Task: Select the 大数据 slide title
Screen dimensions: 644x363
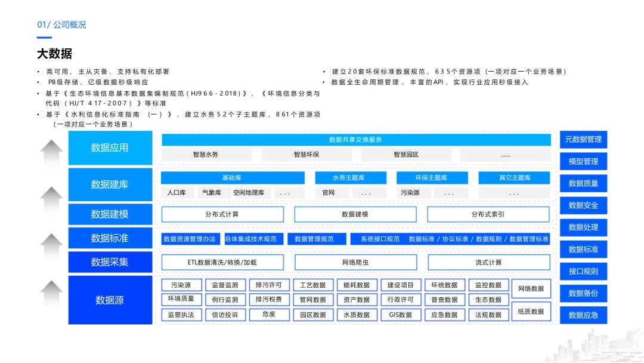Action: tap(55, 54)
